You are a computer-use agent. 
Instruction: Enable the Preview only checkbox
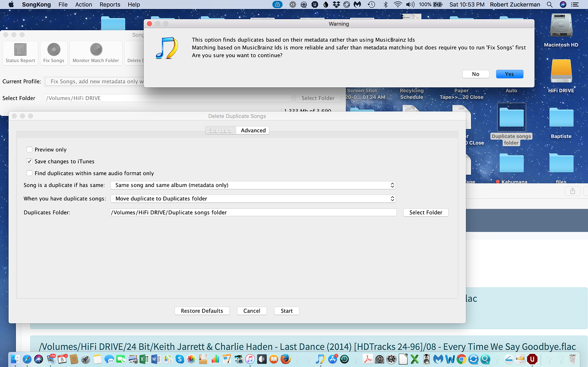pyautogui.click(x=29, y=149)
